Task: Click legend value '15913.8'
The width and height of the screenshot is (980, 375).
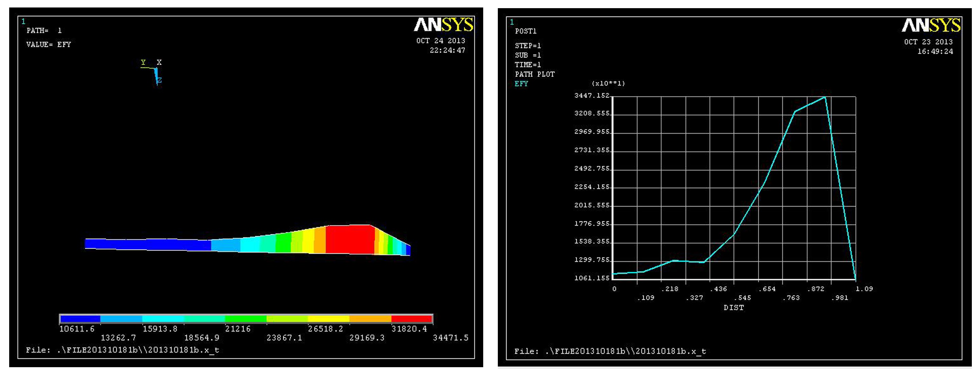Action: (160, 329)
